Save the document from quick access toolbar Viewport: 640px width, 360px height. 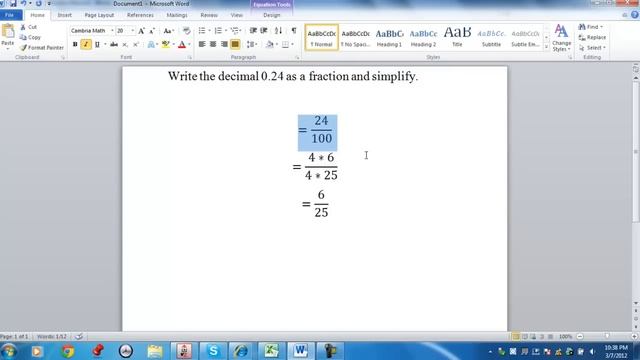(x=13, y=4)
